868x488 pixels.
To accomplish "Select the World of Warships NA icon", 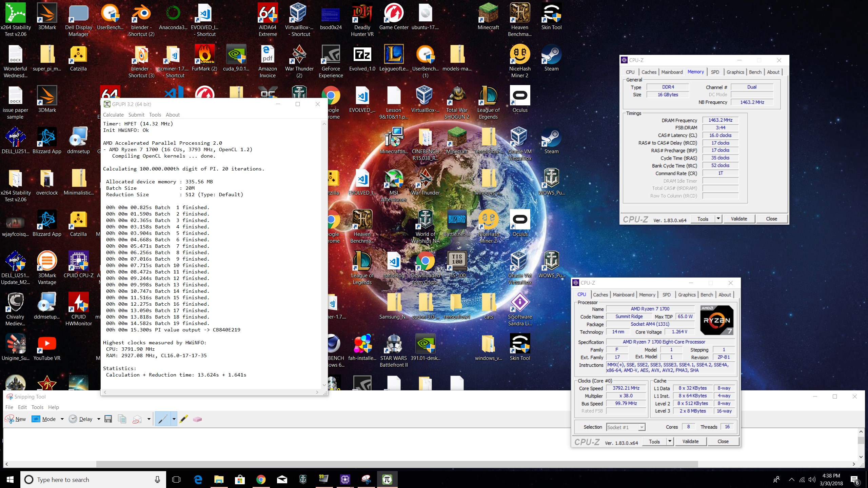I will coord(425,226).
